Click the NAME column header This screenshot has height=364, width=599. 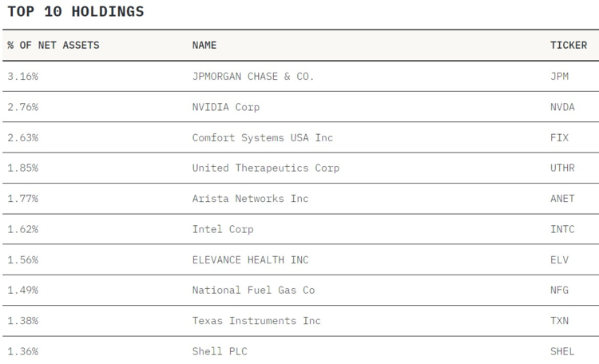[x=204, y=45]
